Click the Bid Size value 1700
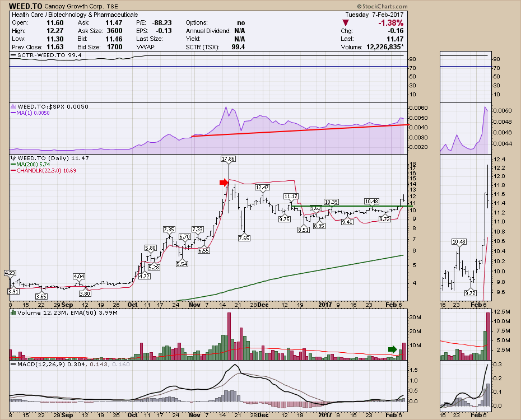 [115, 47]
